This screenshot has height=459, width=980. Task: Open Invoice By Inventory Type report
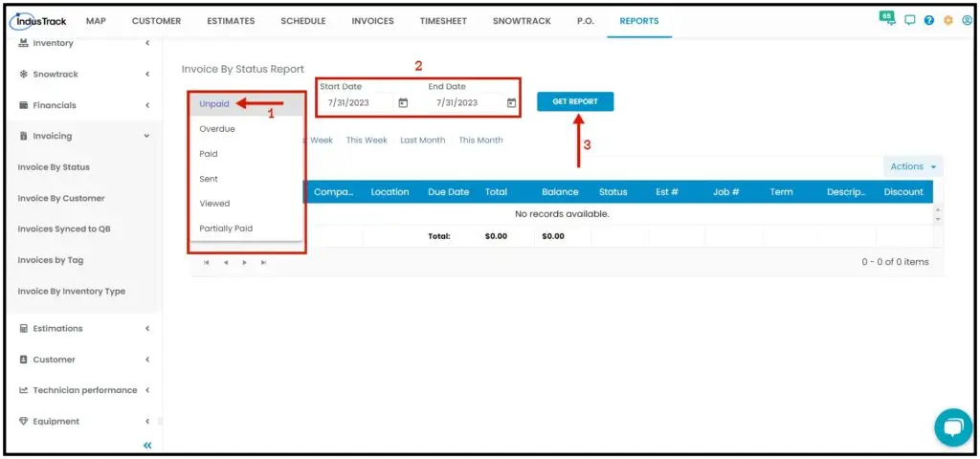tap(71, 292)
